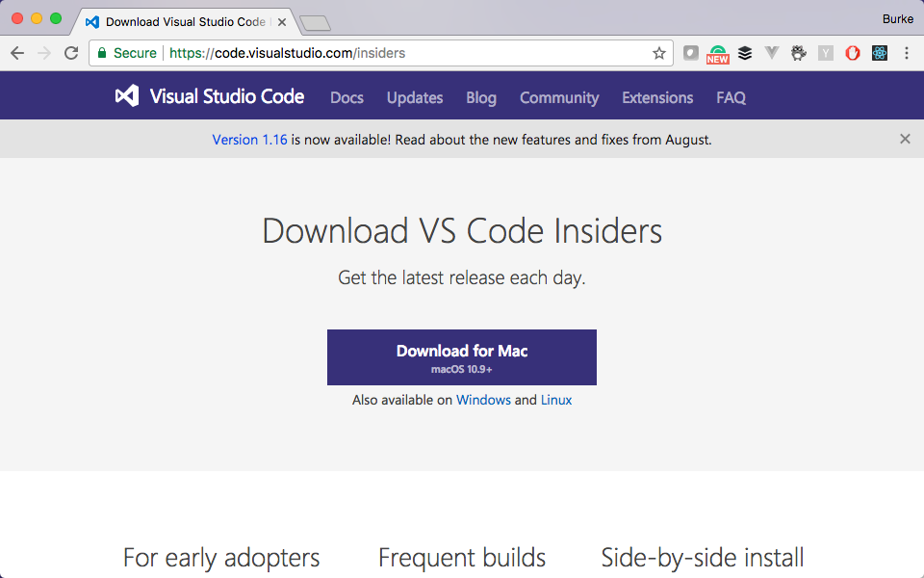Viewport: 924px width, 578px height.
Task: Click the gear-shaped extension icon
Action: click(799, 53)
